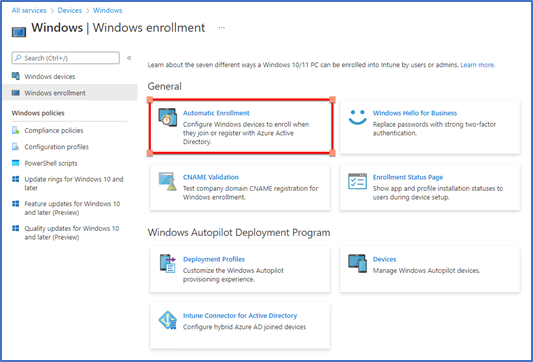The width and height of the screenshot is (533, 362).
Task: Click the Windows Hello smiley face icon
Action: click(357, 117)
